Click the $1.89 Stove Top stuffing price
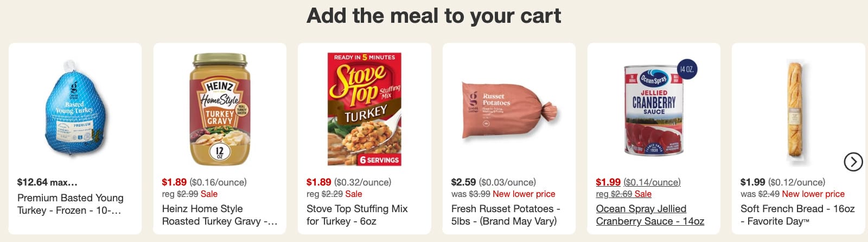Viewport: 868px width, 242px height. 318,182
